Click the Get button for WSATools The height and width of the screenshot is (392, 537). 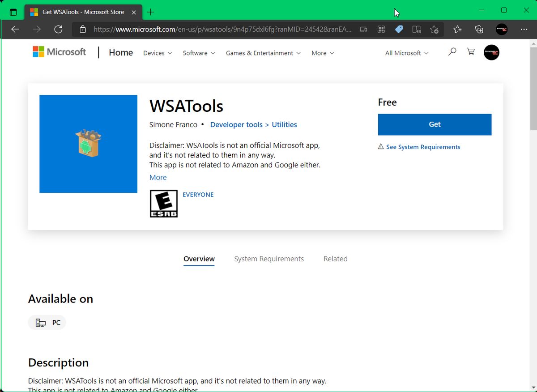point(435,124)
